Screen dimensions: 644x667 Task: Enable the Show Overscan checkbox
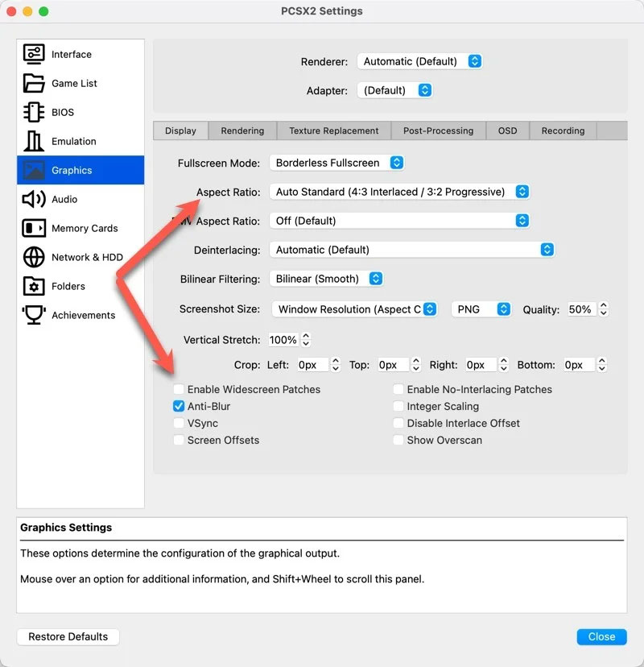point(398,440)
